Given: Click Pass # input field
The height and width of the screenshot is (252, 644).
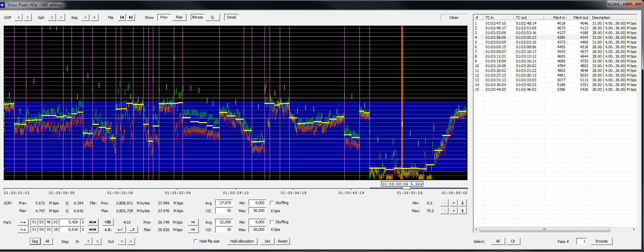Looking at the screenshot, I should 582,241.
